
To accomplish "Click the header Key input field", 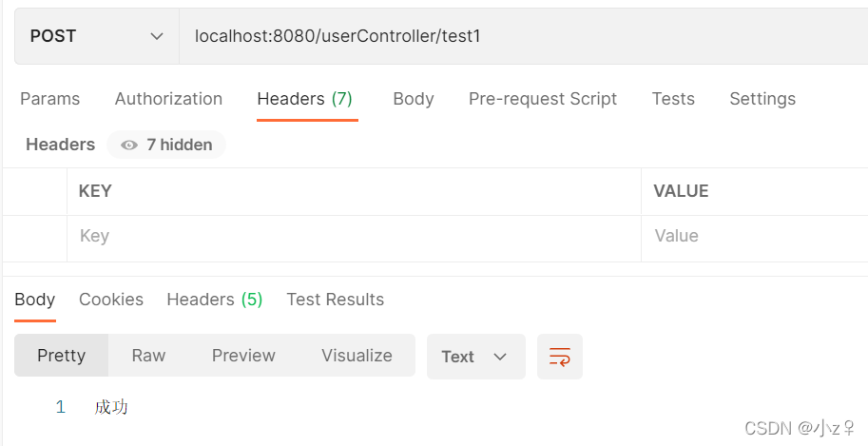I will pyautogui.click(x=354, y=236).
